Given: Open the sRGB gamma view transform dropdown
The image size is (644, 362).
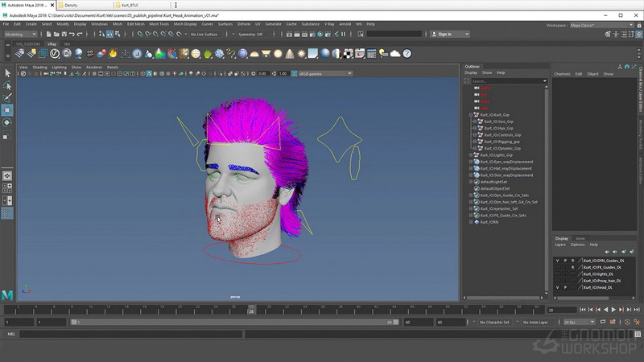Looking at the screenshot, I should [325, 73].
